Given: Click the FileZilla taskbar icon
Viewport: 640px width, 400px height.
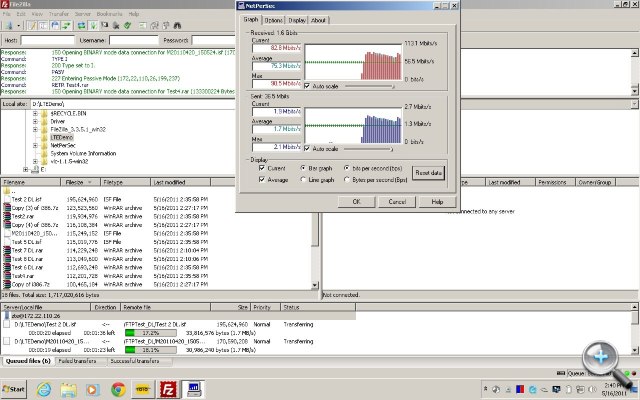Looking at the screenshot, I should tap(168, 389).
